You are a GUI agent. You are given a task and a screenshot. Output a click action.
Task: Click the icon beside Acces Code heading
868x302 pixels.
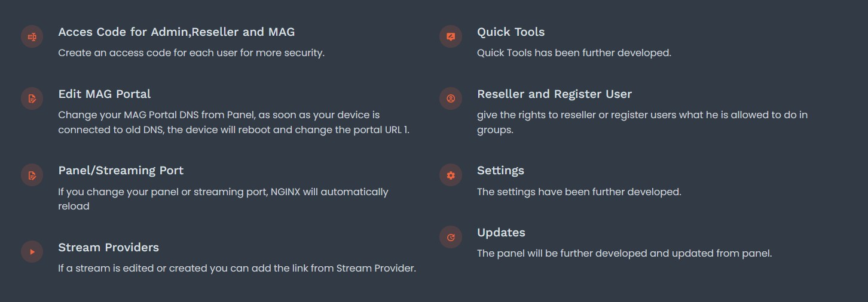(x=32, y=36)
